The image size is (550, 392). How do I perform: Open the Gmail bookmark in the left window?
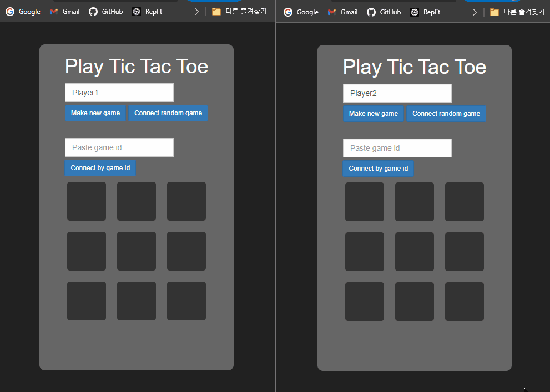point(64,12)
